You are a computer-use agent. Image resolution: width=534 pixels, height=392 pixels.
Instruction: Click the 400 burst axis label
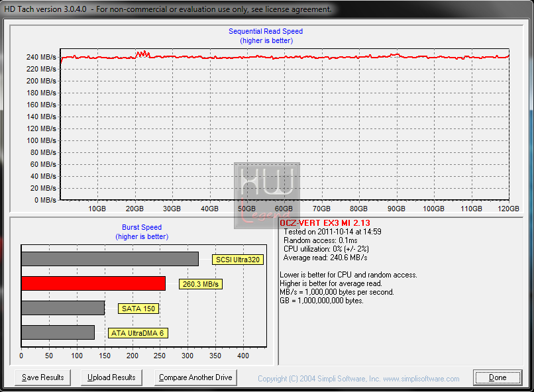[243, 356]
